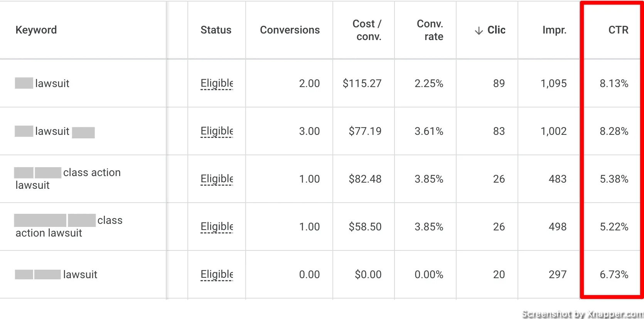Click the $115.27 cost per conversion cell

click(x=362, y=84)
